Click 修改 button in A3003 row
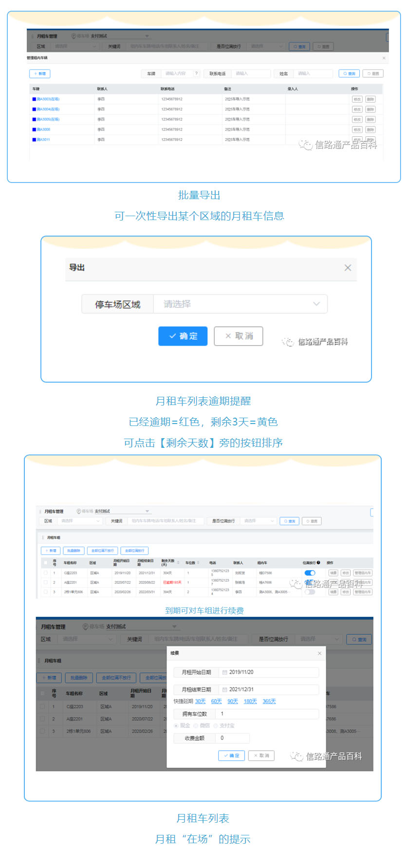 tap(357, 99)
